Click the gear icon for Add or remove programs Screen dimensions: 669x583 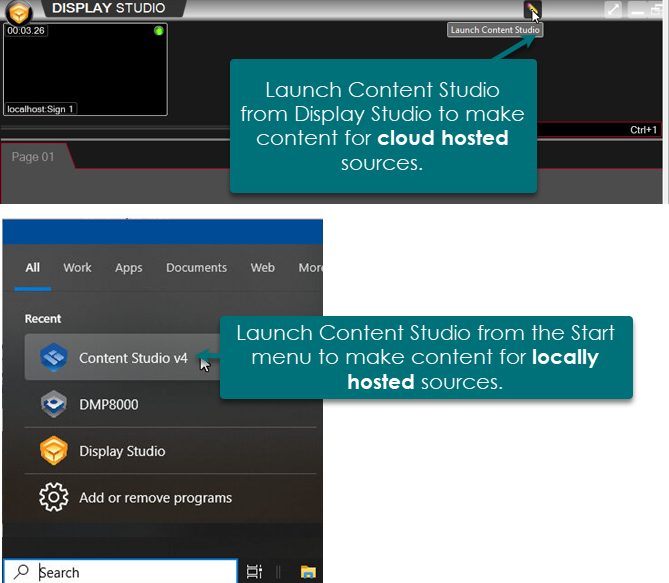(53, 497)
